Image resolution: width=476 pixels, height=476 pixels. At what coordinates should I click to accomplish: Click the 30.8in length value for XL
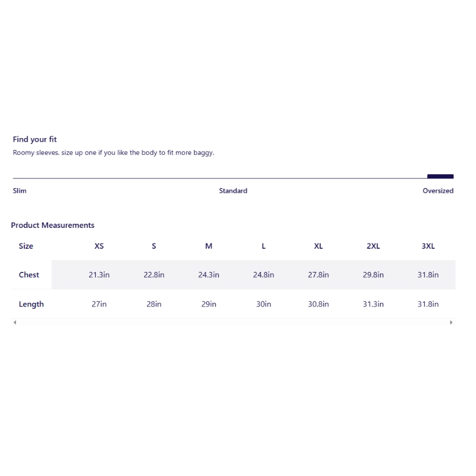click(318, 304)
